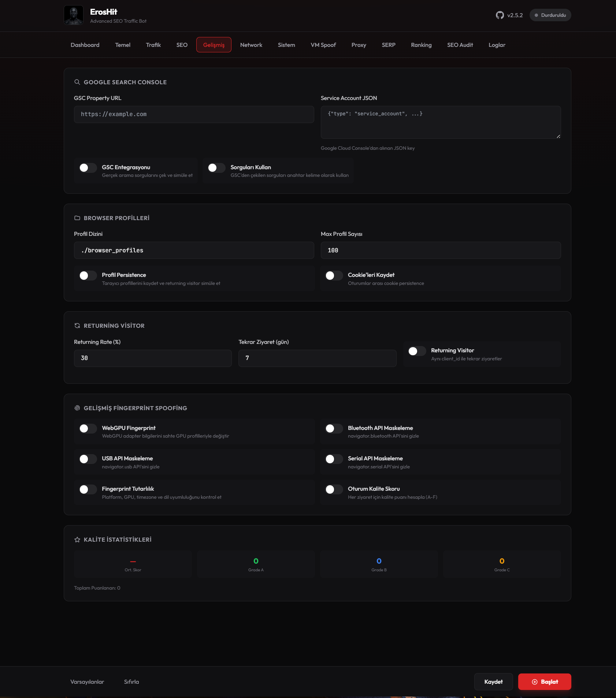This screenshot has width=616, height=698.
Task: Turn on WebGPU Fingerprint switch
Action: pos(88,428)
